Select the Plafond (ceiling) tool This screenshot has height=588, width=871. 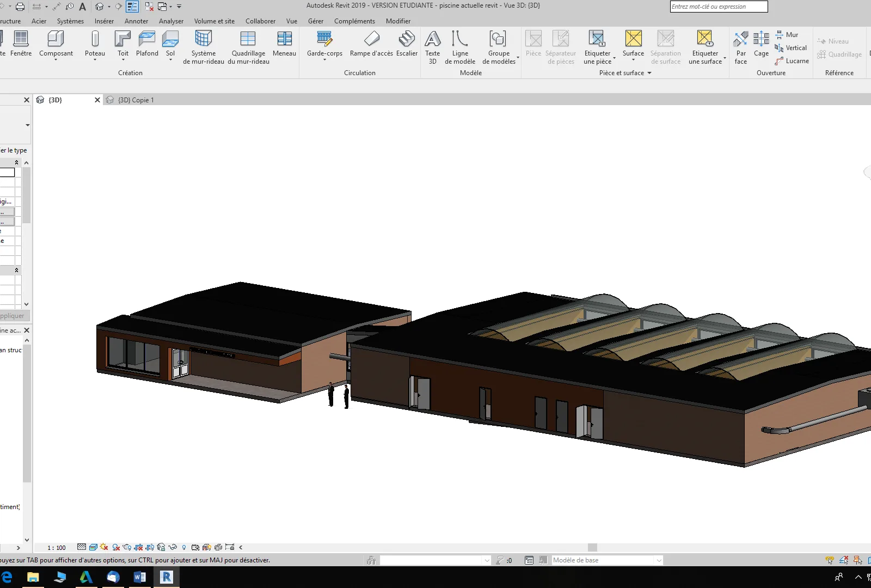pyautogui.click(x=147, y=44)
